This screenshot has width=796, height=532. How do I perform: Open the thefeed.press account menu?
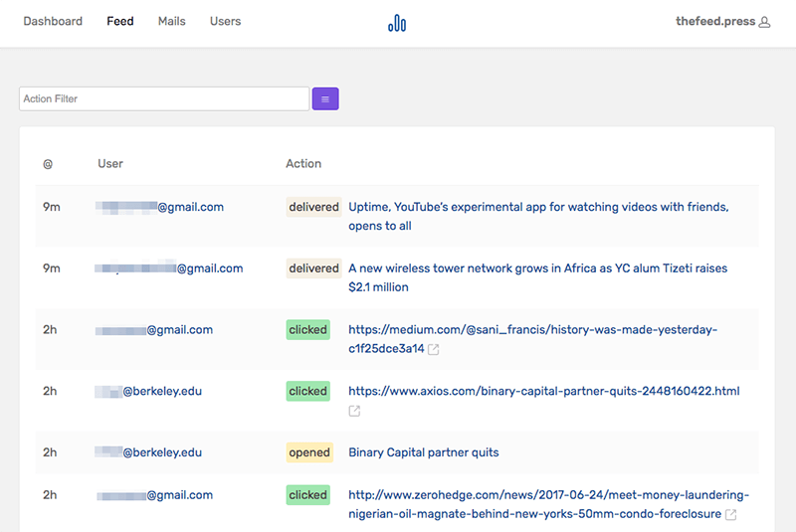click(714, 21)
